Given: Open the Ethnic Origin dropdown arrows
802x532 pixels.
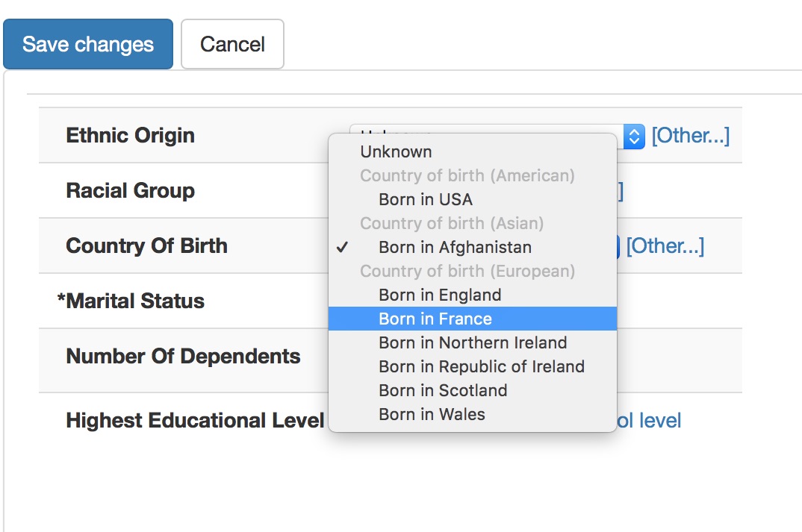Looking at the screenshot, I should (633, 136).
